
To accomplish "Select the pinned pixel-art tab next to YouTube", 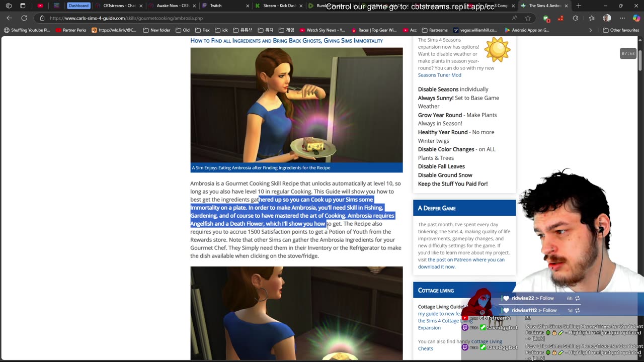I will click(x=56, y=6).
